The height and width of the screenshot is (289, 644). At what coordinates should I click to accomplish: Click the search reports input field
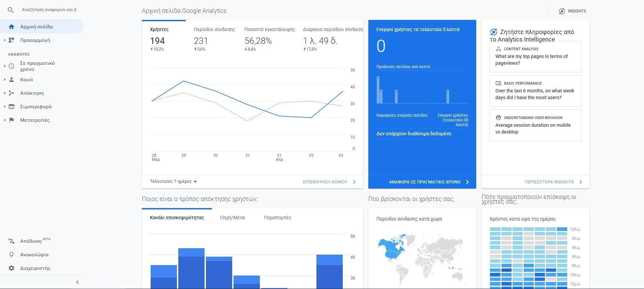pyautogui.click(x=49, y=10)
